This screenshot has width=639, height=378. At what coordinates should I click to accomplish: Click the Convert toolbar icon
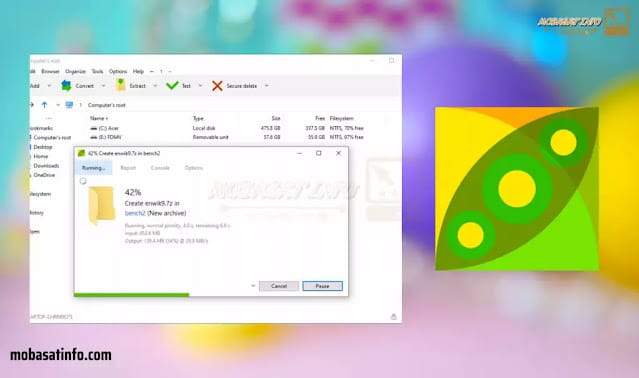click(x=66, y=86)
